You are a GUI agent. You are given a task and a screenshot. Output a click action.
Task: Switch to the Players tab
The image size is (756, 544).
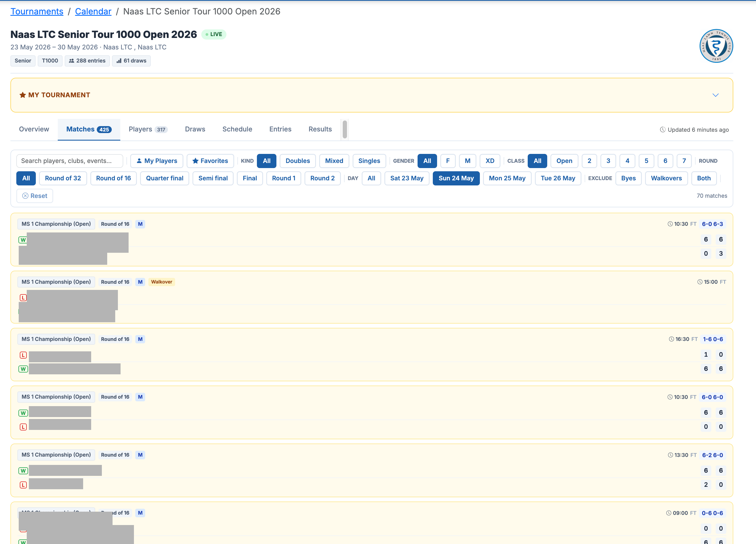click(148, 129)
